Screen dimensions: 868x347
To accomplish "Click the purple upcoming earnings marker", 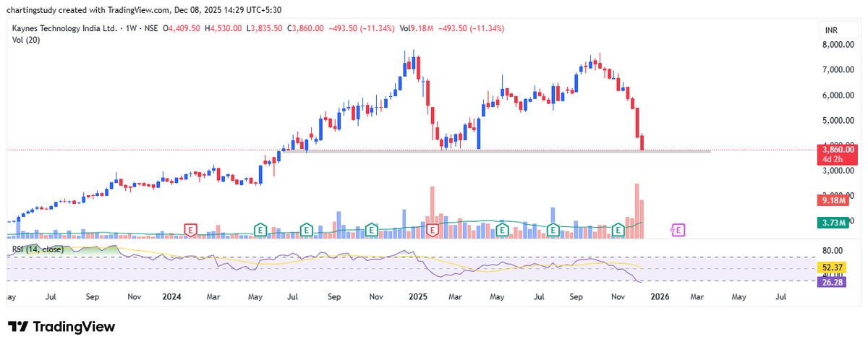I will coord(678,230).
